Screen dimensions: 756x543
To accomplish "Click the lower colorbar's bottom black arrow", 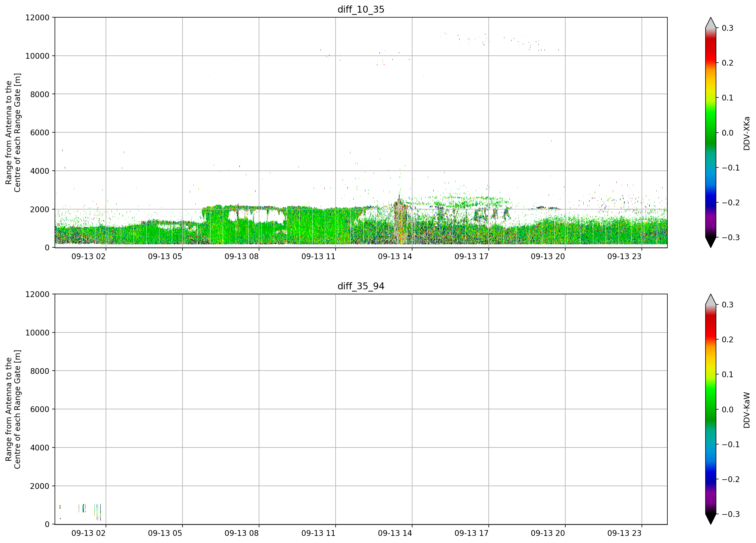I will (711, 519).
